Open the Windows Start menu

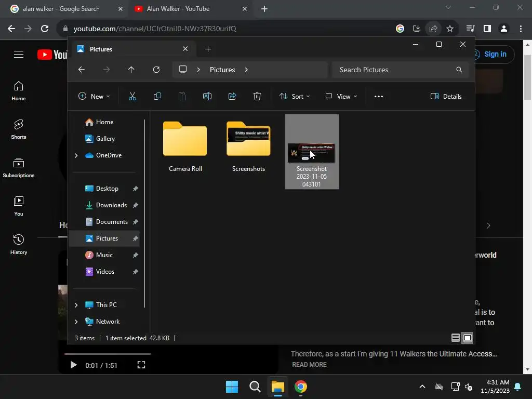coord(232,387)
